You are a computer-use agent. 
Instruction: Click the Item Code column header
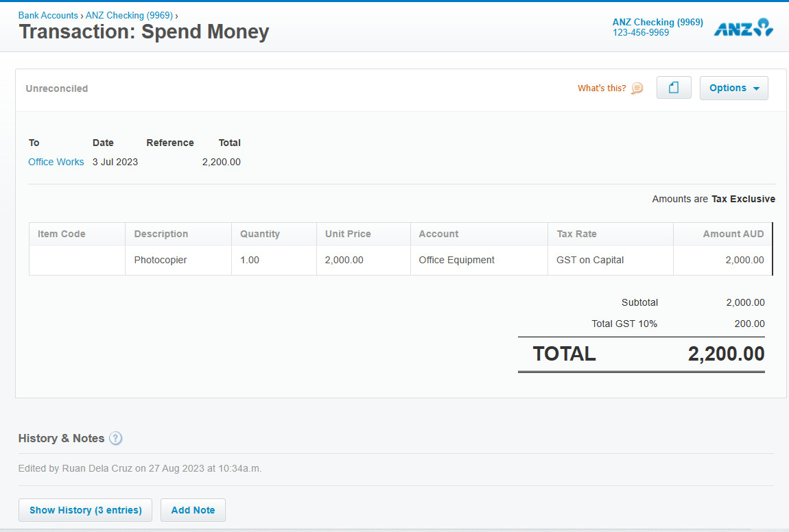point(62,234)
